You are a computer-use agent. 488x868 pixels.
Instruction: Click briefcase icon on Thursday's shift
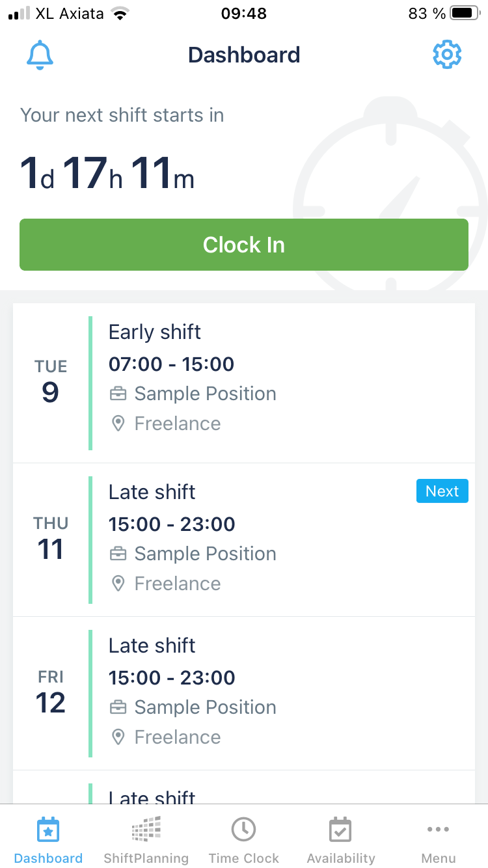click(x=118, y=554)
